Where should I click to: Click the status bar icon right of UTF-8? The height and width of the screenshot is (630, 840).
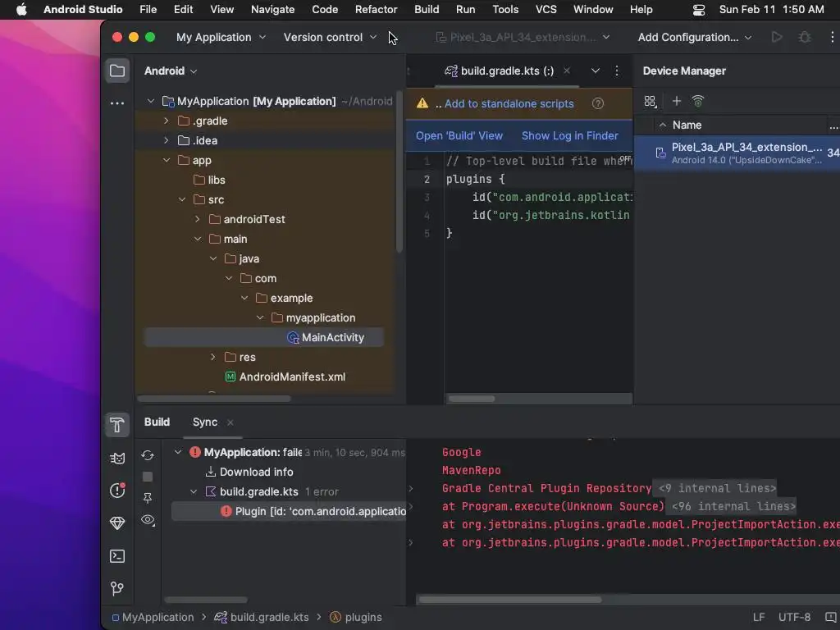tap(831, 617)
